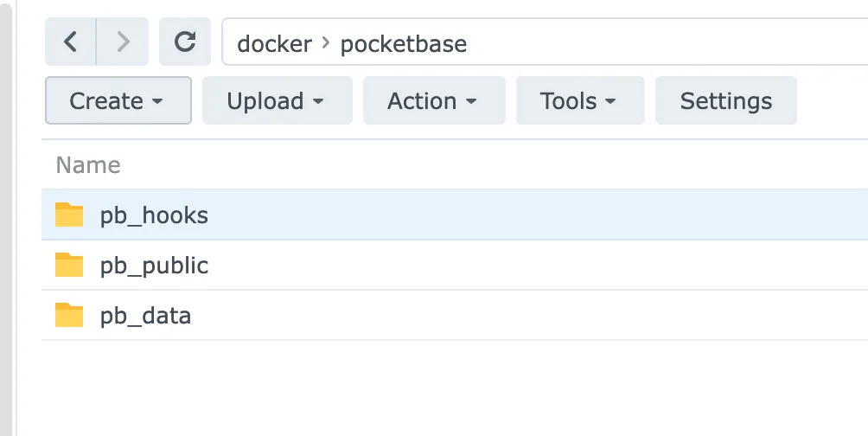Expand the Upload dropdown
The height and width of the screenshot is (436, 868).
tap(277, 101)
